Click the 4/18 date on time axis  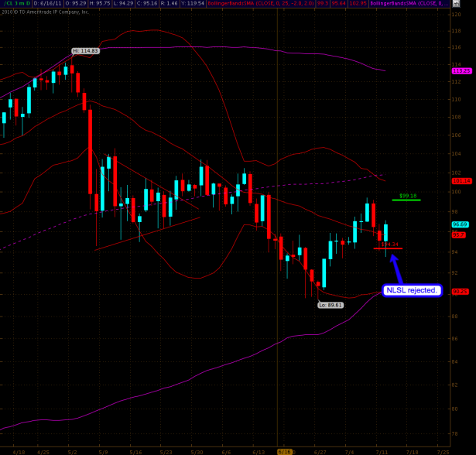tap(18, 450)
